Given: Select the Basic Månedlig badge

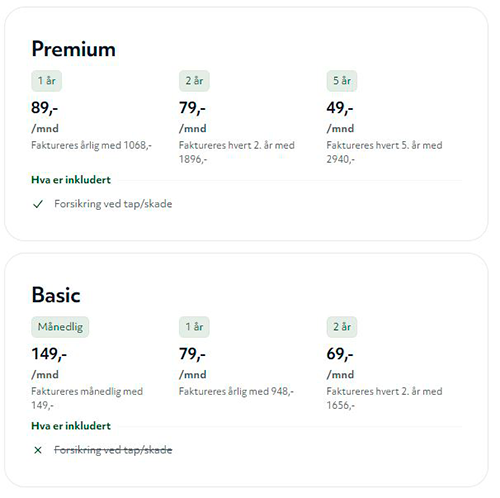Looking at the screenshot, I should pos(60,327).
